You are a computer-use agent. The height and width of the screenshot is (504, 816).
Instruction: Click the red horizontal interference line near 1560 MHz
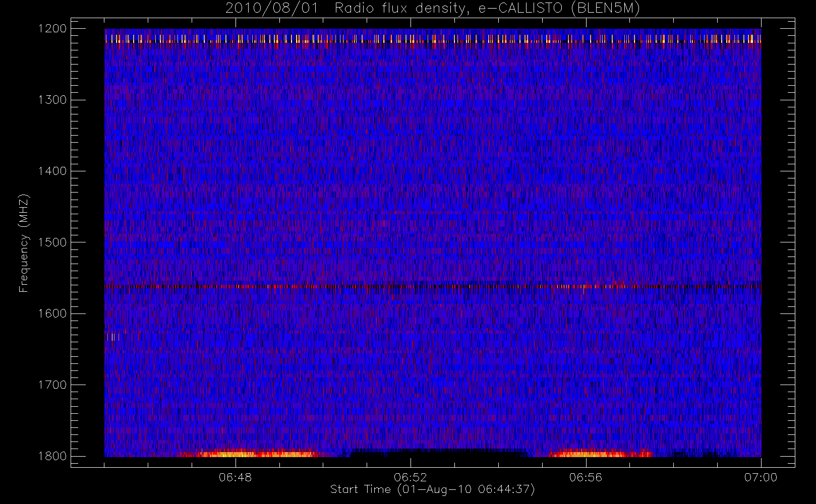(433, 286)
